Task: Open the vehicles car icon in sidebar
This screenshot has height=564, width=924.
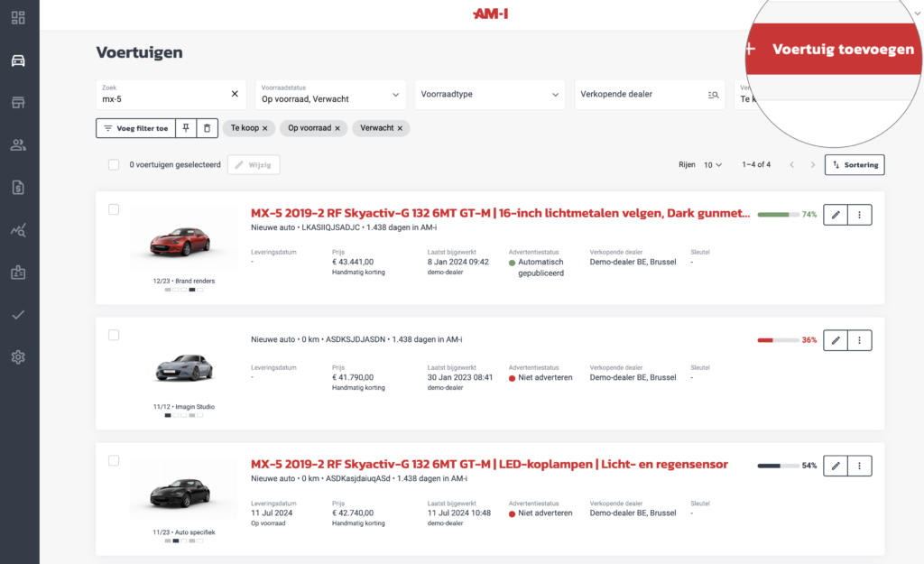Action: (18, 60)
